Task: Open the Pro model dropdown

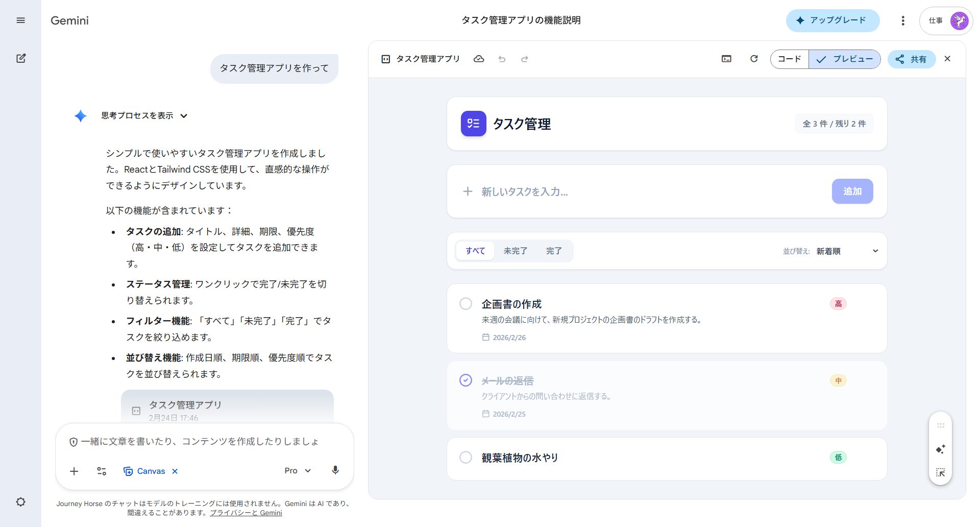Action: (x=297, y=470)
